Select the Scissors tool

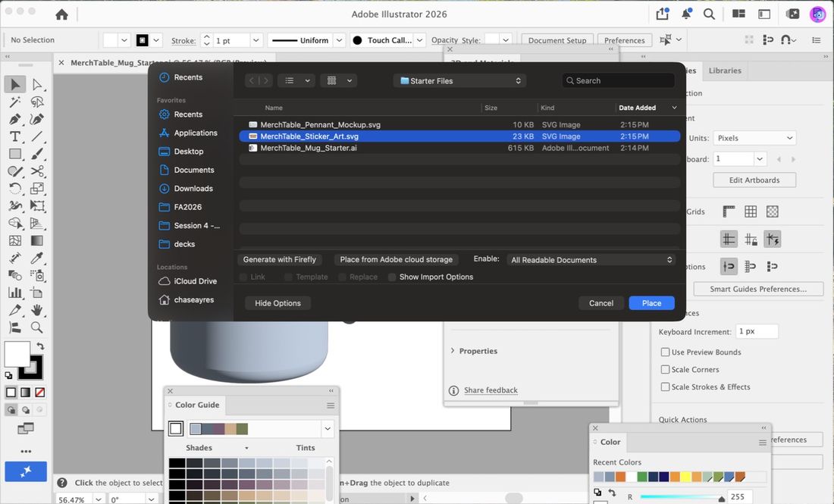coord(36,171)
